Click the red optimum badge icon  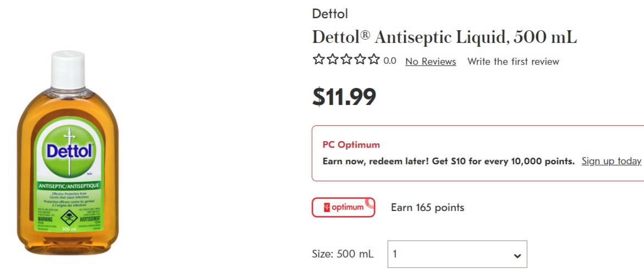point(343,207)
